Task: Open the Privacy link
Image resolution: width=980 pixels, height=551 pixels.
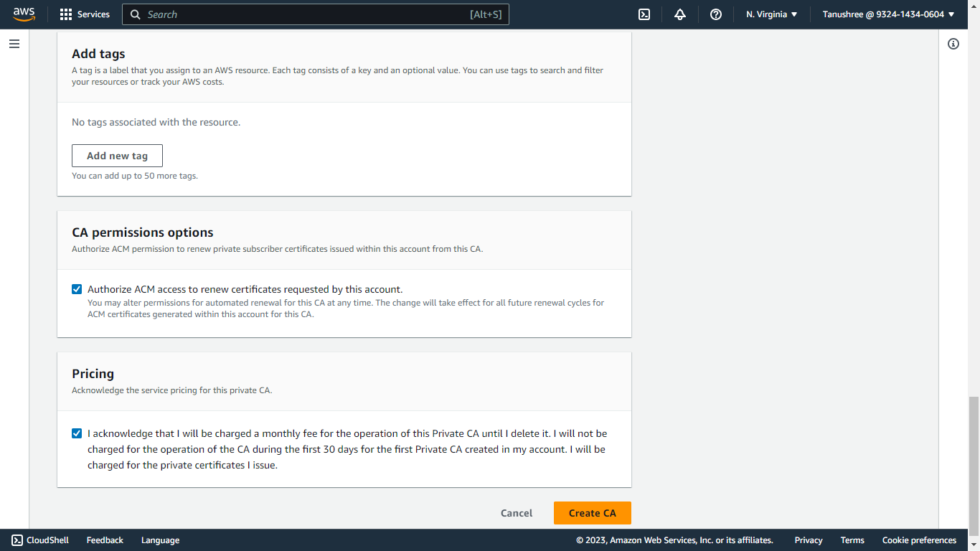Action: (x=809, y=540)
